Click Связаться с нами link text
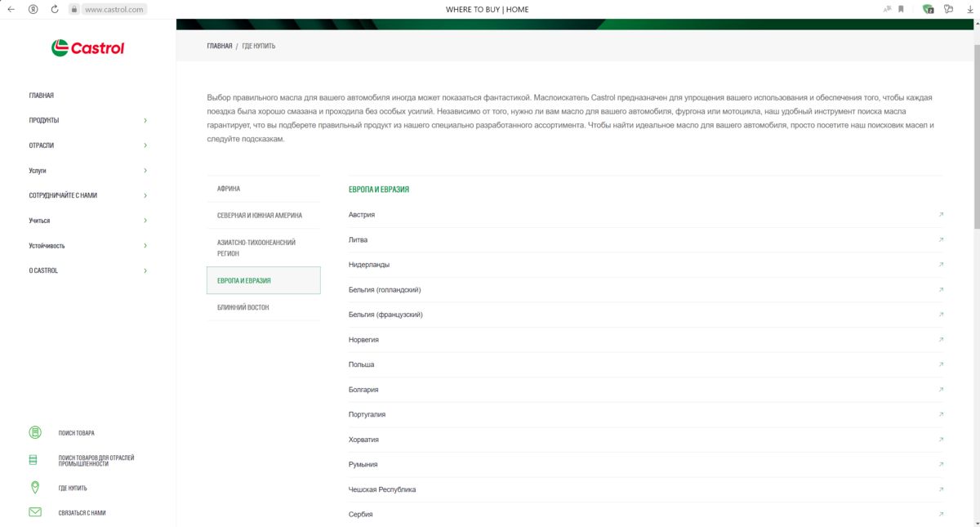This screenshot has width=980, height=527. (x=82, y=513)
